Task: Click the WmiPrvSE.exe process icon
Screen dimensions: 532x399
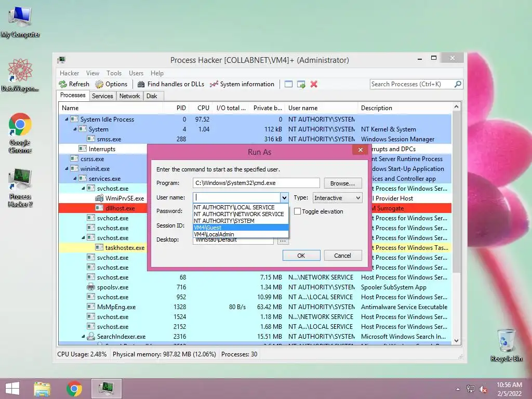Action: [99, 198]
